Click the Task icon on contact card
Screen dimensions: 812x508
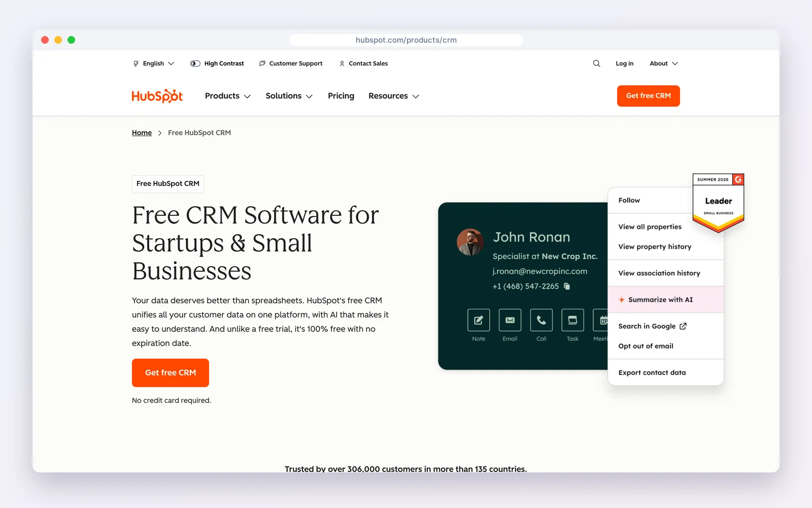click(x=572, y=320)
